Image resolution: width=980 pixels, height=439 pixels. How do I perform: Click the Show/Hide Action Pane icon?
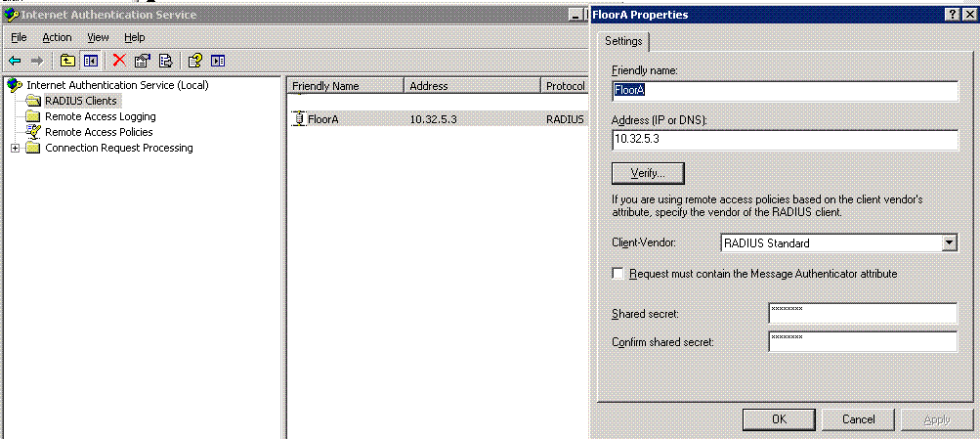218,61
